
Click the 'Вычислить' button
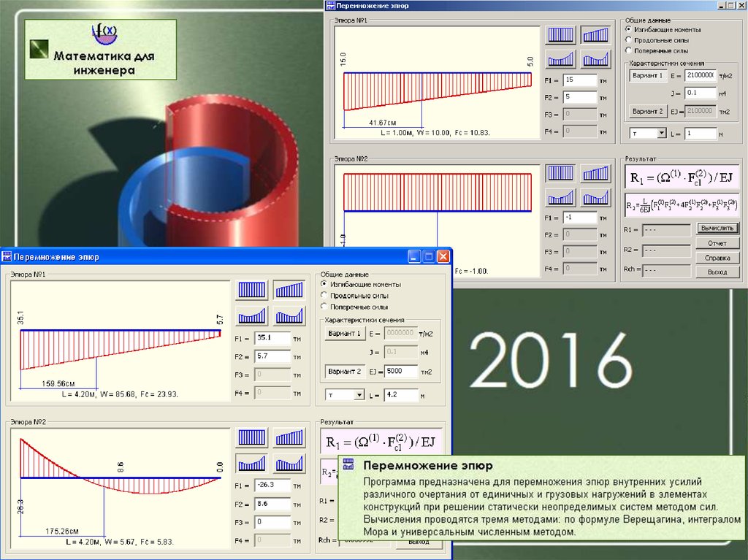717,229
